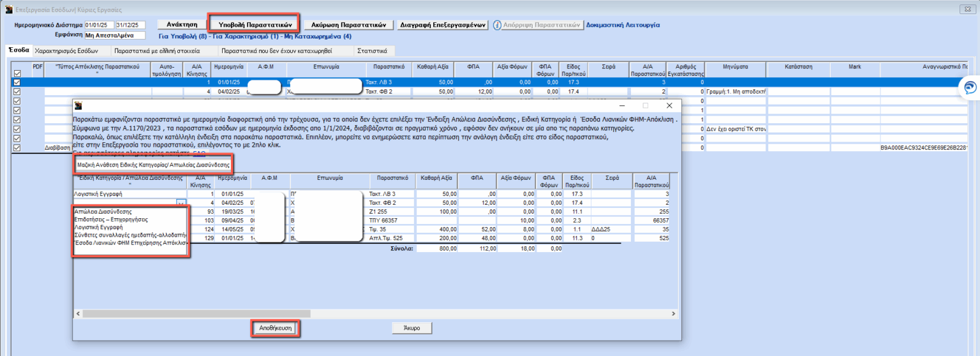Screen dimensions: 980x356
Task: Toggle the select-all checkbox in grid header
Action: 17,73
